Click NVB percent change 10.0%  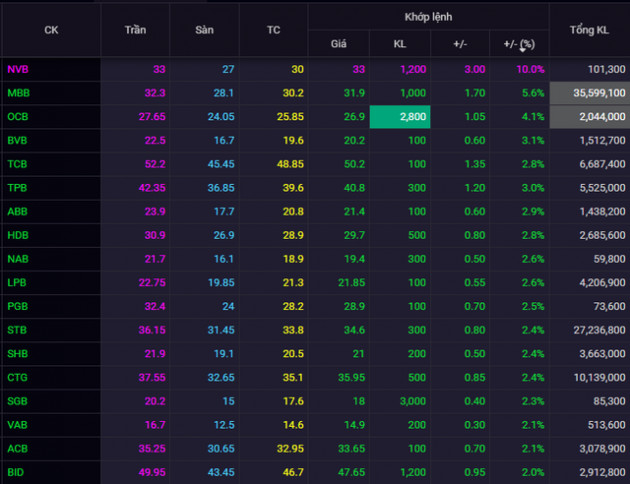pos(530,69)
